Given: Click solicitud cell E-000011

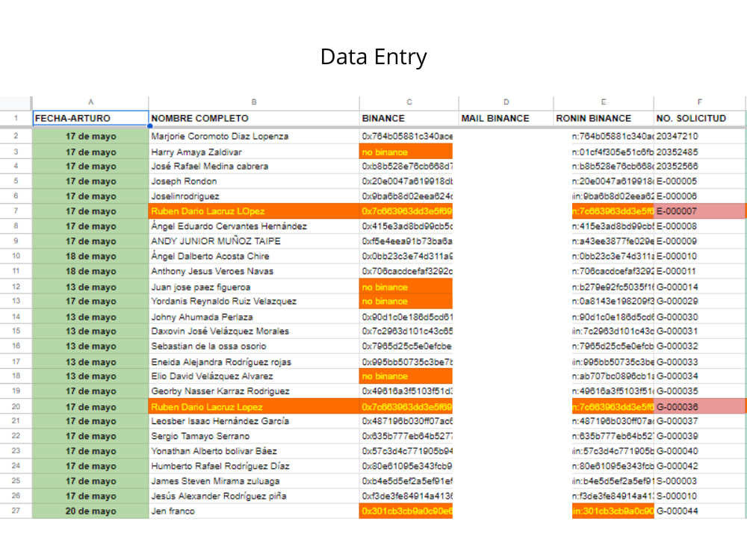Looking at the screenshot, I should tap(699, 271).
